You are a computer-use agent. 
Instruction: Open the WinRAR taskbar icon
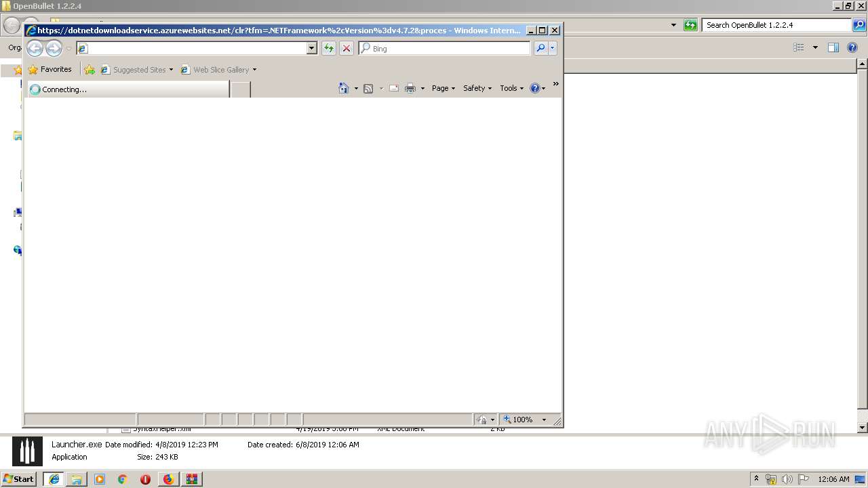tap(191, 479)
